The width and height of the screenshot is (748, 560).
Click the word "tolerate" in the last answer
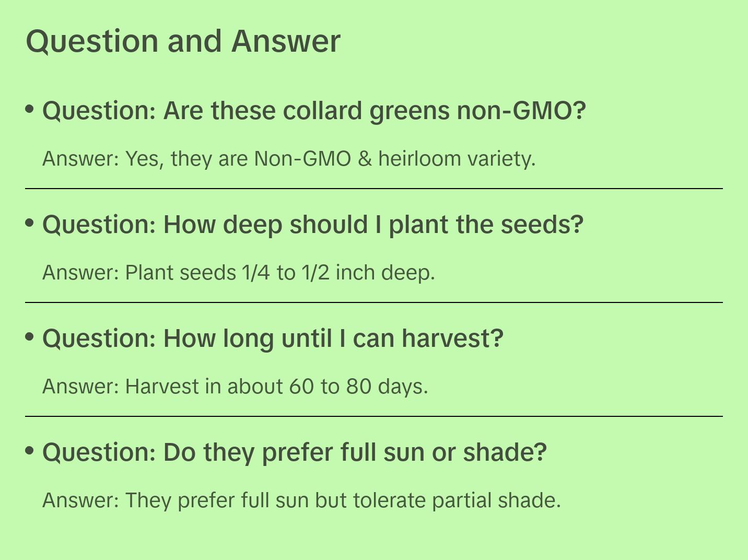coord(389,500)
